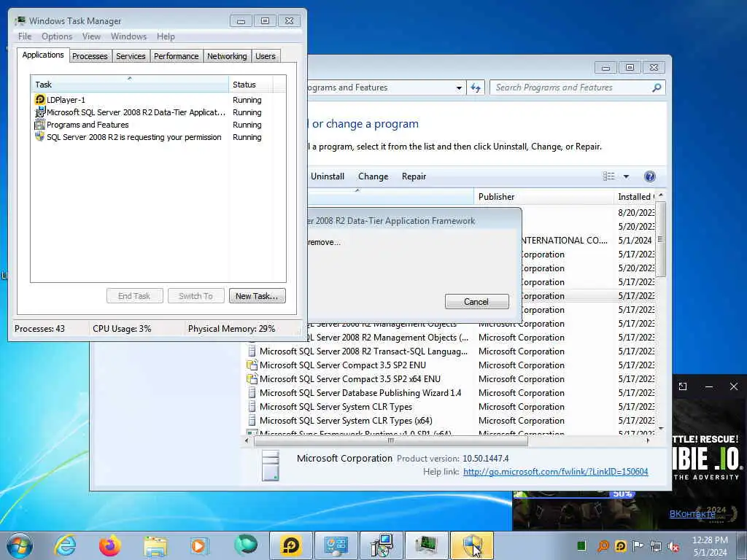Click the taskbar clock showing 12:28 PM

click(710, 546)
